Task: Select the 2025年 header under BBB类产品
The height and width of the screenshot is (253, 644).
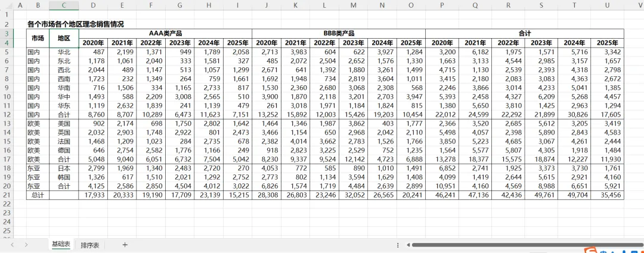Action: click(411, 43)
